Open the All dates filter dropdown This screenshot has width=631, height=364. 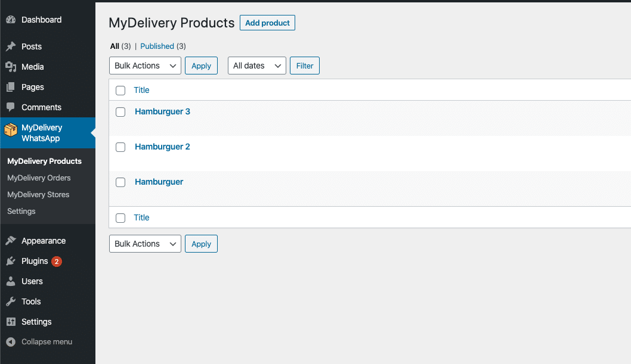coord(256,66)
